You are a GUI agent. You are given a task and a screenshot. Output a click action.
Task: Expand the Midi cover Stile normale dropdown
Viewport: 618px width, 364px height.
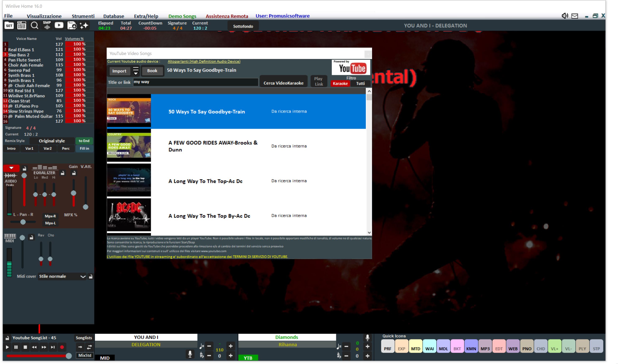[83, 277]
